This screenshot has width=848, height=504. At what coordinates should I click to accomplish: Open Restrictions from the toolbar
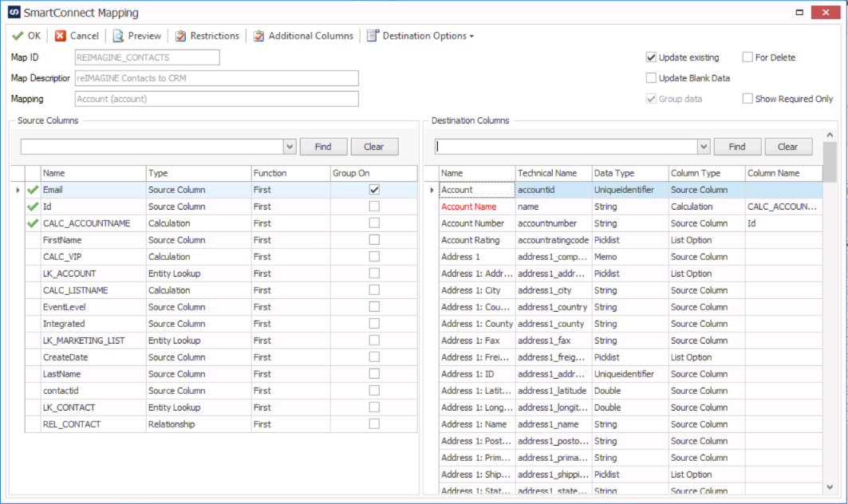[207, 36]
